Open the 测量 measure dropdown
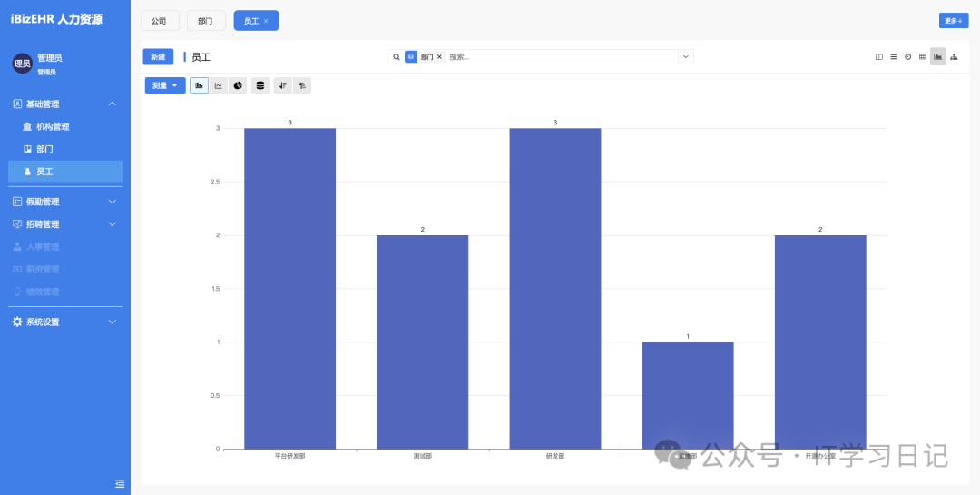Image resolution: width=980 pixels, height=495 pixels. [x=165, y=85]
